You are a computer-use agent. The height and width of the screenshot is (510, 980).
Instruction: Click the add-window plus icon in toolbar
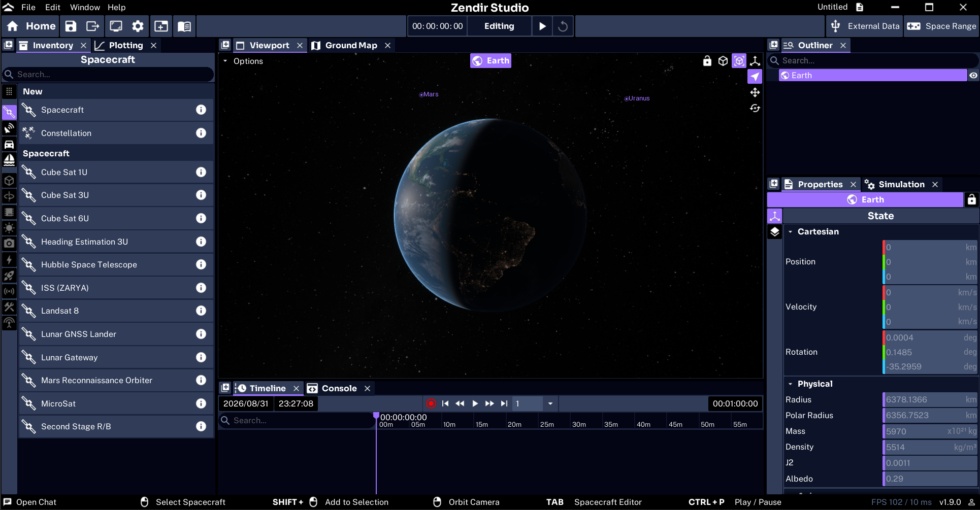tap(161, 26)
